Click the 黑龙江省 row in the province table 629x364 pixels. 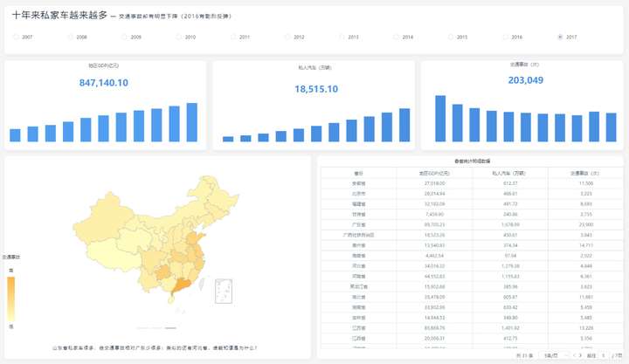tap(472, 286)
